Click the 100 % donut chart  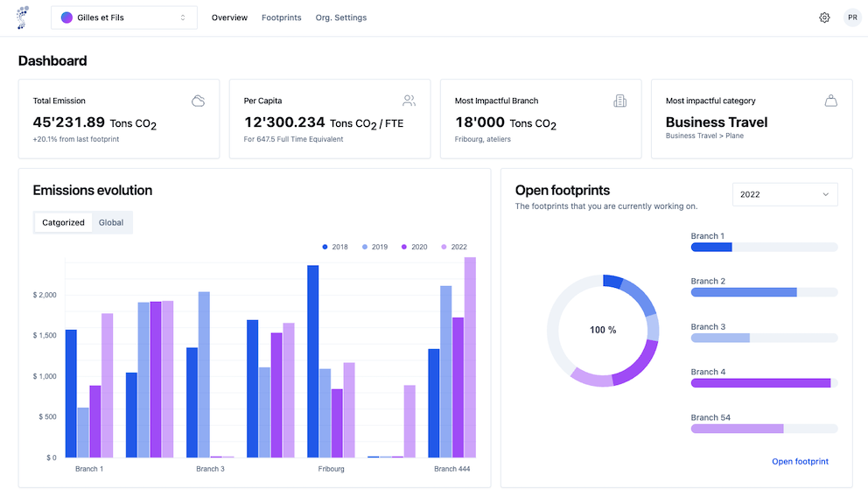point(603,330)
